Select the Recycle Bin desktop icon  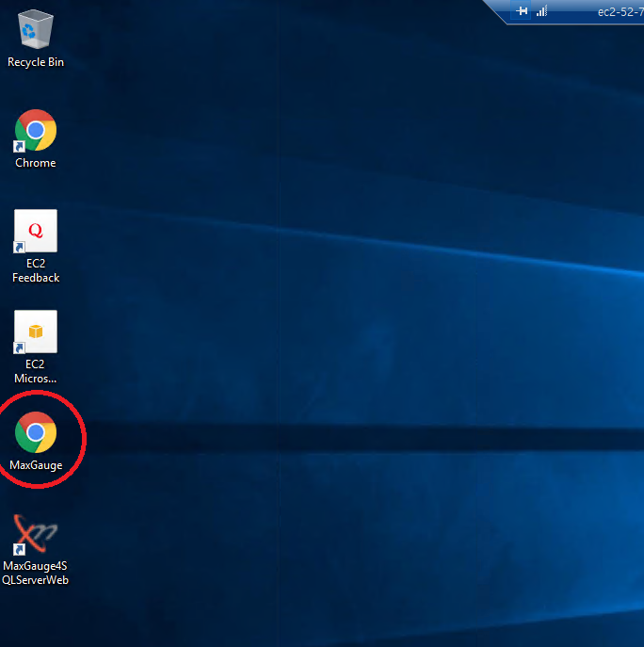36,29
